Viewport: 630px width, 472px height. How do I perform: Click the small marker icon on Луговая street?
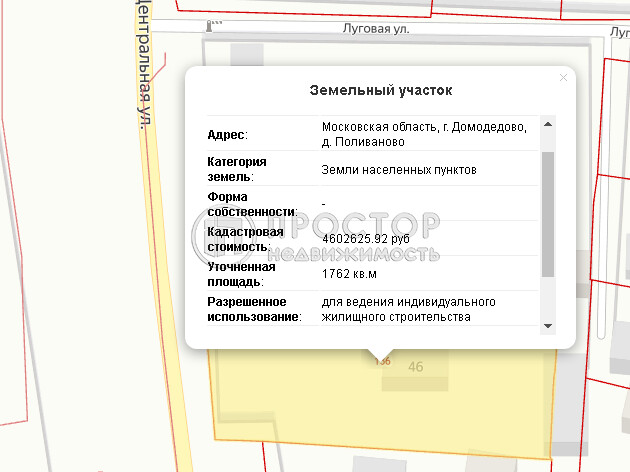point(209,23)
